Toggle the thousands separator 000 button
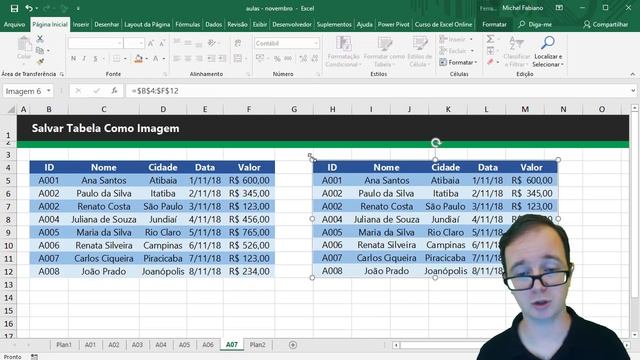 click(x=288, y=59)
